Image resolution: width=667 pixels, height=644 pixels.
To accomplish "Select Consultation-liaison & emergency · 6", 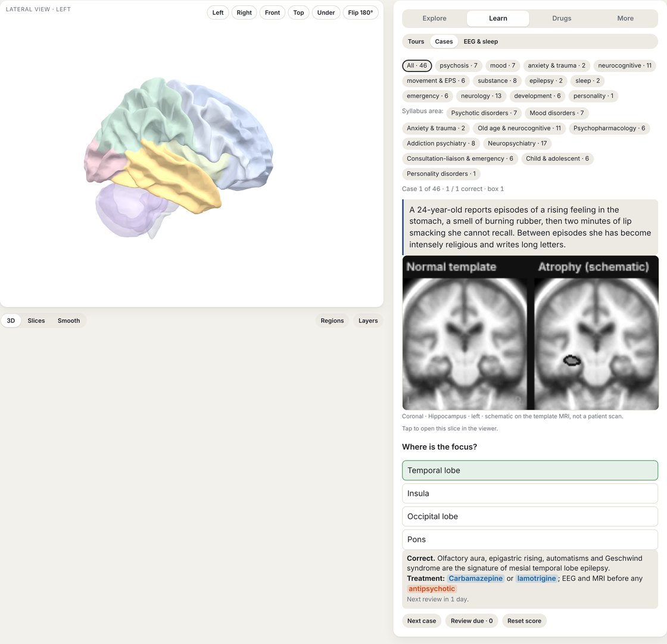I will (460, 158).
